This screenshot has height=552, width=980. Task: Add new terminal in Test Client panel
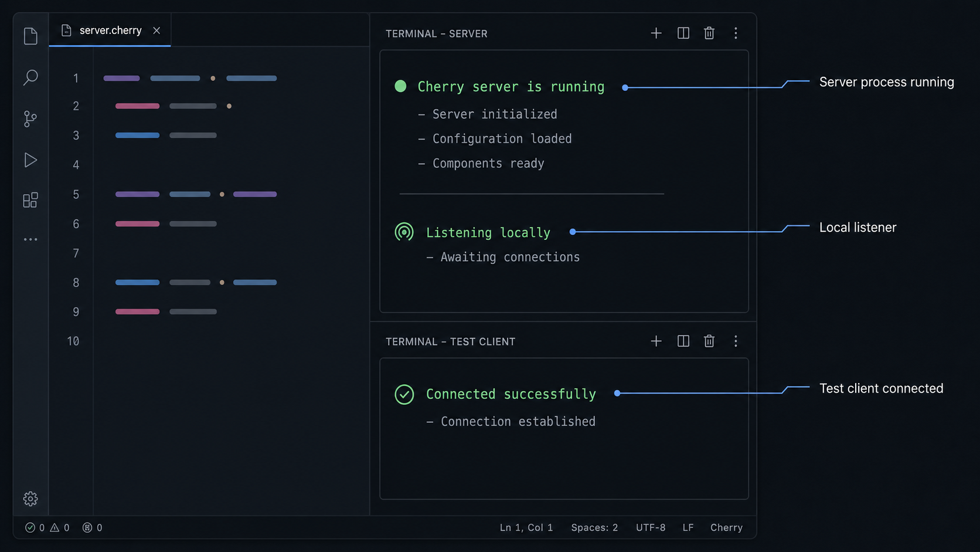click(656, 341)
